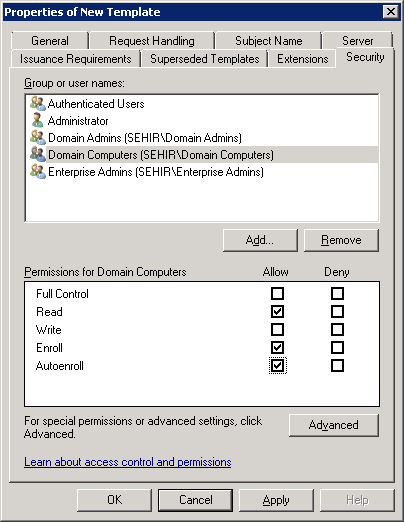Image resolution: width=404 pixels, height=522 pixels.
Task: Check Deny for Enroll permission
Action: coord(337,348)
